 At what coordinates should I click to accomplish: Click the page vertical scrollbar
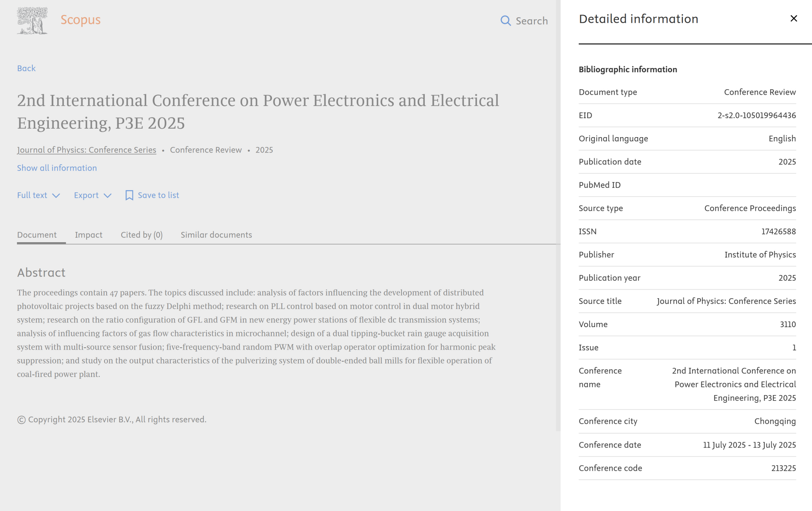(558, 216)
